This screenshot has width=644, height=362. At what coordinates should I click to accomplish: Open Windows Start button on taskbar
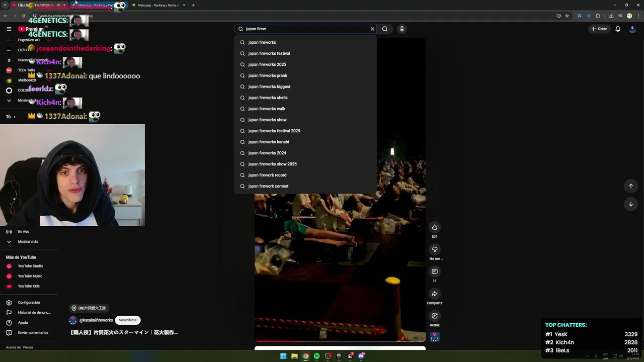coord(283,356)
